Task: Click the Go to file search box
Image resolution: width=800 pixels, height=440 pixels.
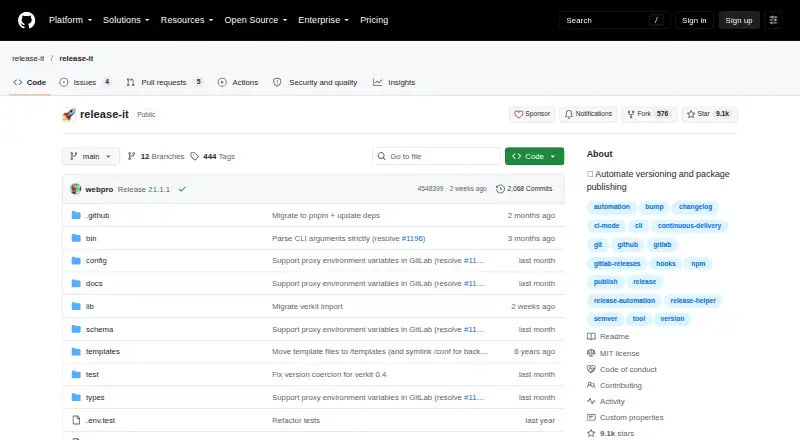Action: pyautogui.click(x=437, y=156)
